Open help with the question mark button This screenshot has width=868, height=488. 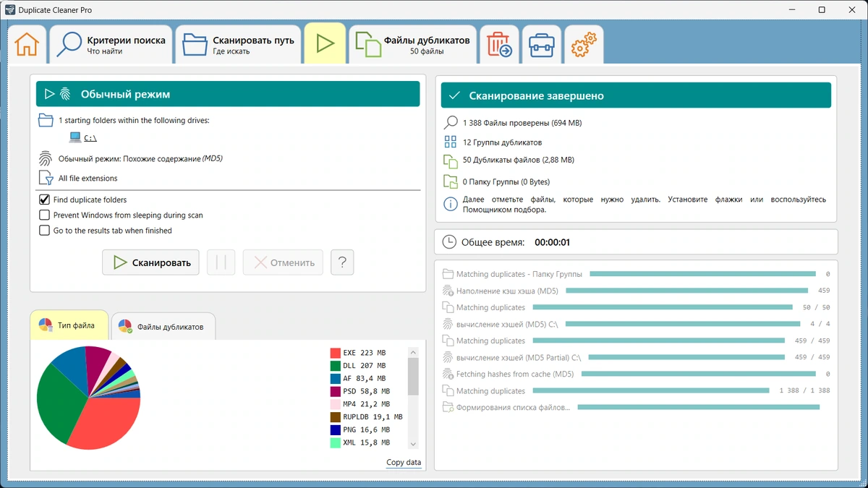(342, 262)
